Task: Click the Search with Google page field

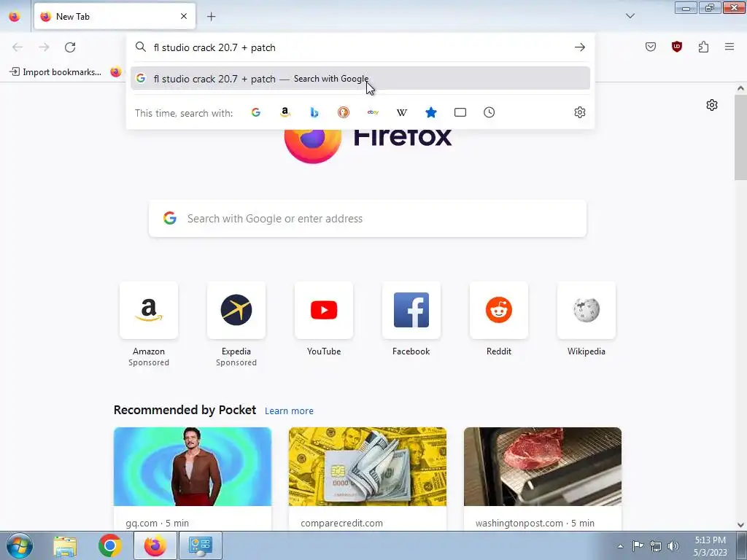Action: [x=368, y=219]
